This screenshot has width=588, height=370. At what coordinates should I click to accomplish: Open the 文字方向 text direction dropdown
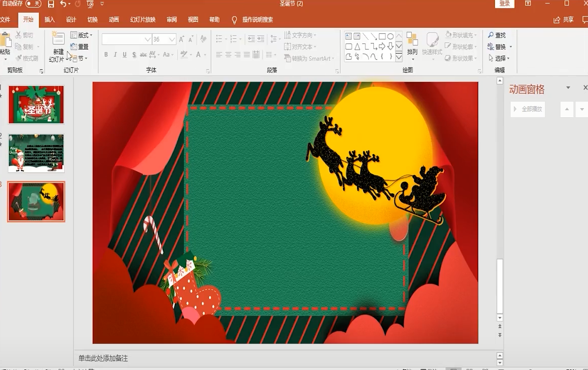[300, 35]
